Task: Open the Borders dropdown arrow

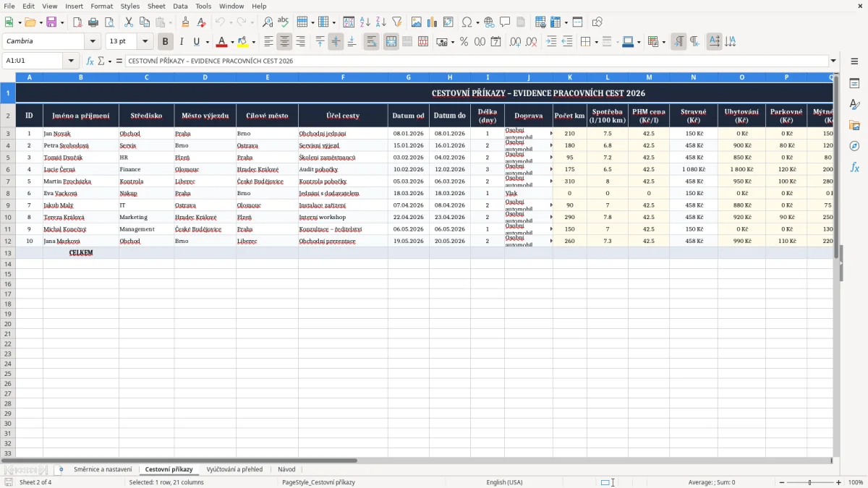Action: 596,42
